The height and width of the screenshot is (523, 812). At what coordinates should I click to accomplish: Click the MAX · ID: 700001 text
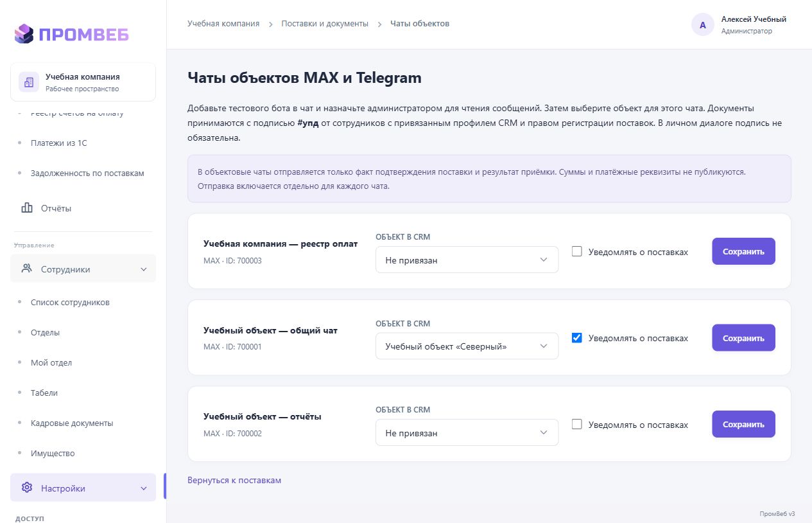point(232,347)
